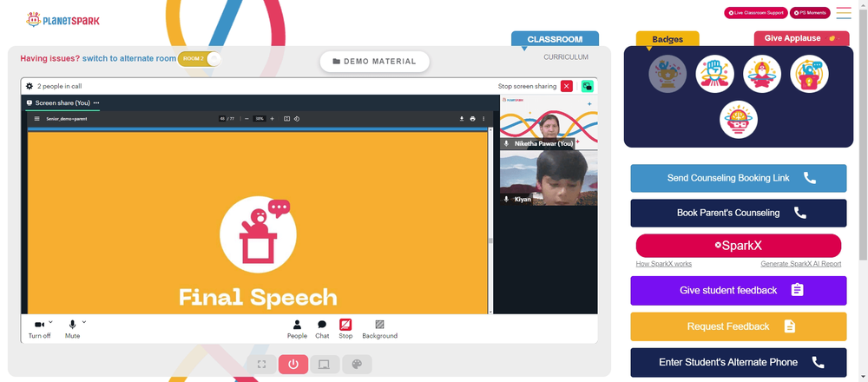The image size is (868, 382).
Task: Rotate the PDF page icon
Action: 297,118
